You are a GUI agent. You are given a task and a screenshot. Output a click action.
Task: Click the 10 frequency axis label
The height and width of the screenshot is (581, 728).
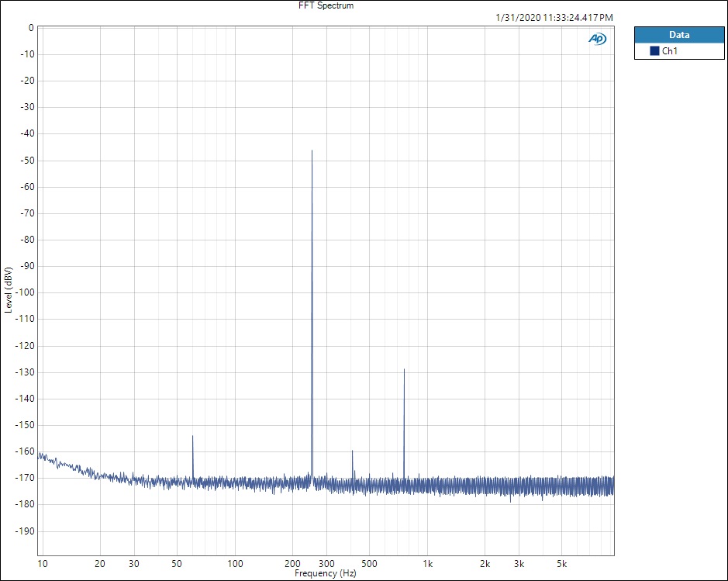(42, 564)
